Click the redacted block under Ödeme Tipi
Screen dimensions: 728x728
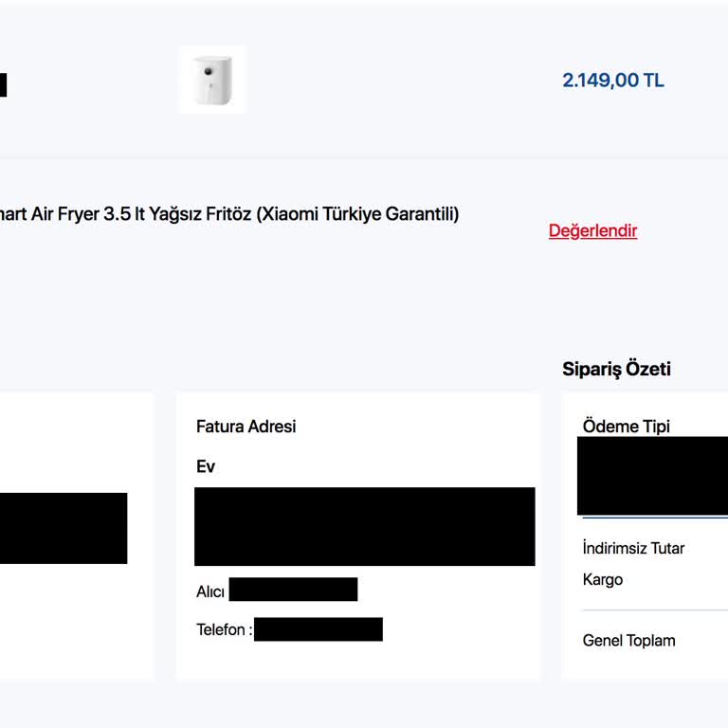[x=652, y=476]
